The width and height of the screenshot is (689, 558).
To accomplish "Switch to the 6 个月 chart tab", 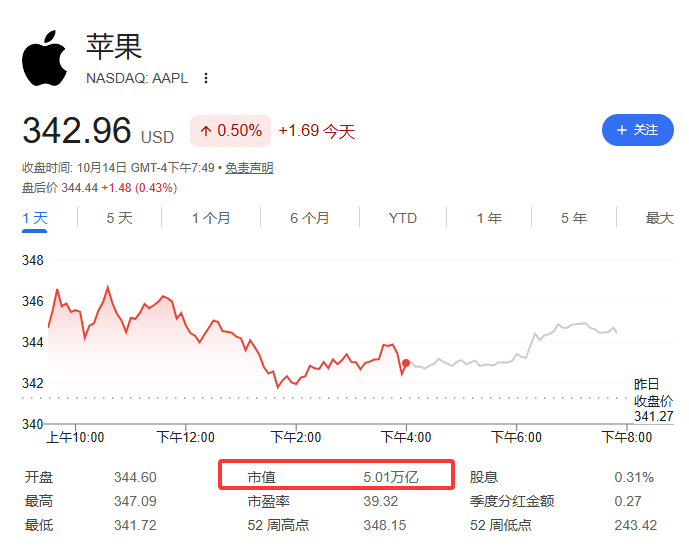I will [x=310, y=218].
